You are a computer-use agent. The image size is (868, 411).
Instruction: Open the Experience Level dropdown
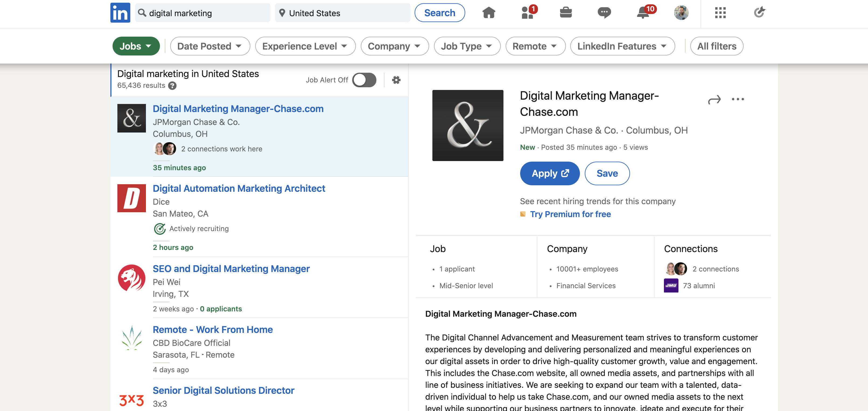pyautogui.click(x=305, y=46)
